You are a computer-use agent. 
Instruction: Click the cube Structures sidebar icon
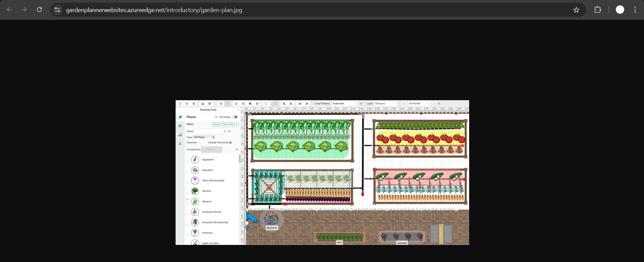pos(180,126)
